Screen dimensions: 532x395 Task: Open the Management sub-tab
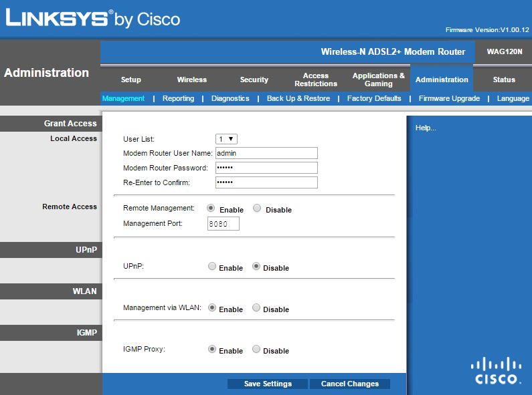point(123,98)
